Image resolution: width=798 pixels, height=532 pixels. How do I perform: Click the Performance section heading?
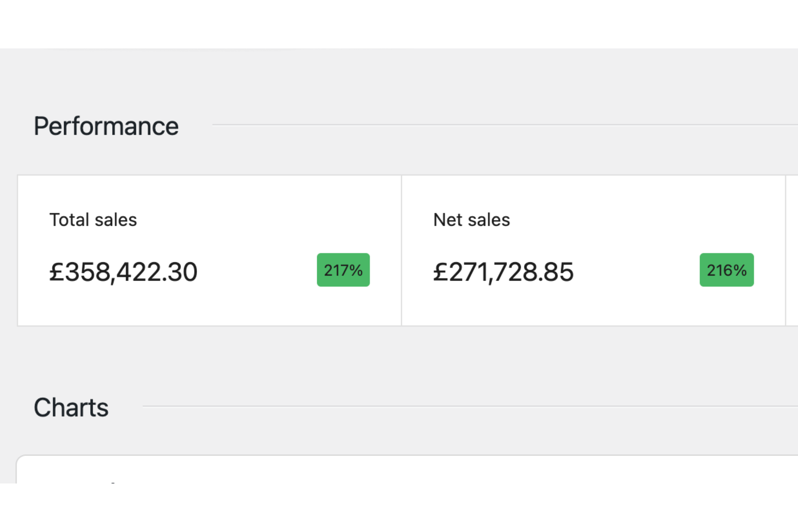[x=106, y=126]
